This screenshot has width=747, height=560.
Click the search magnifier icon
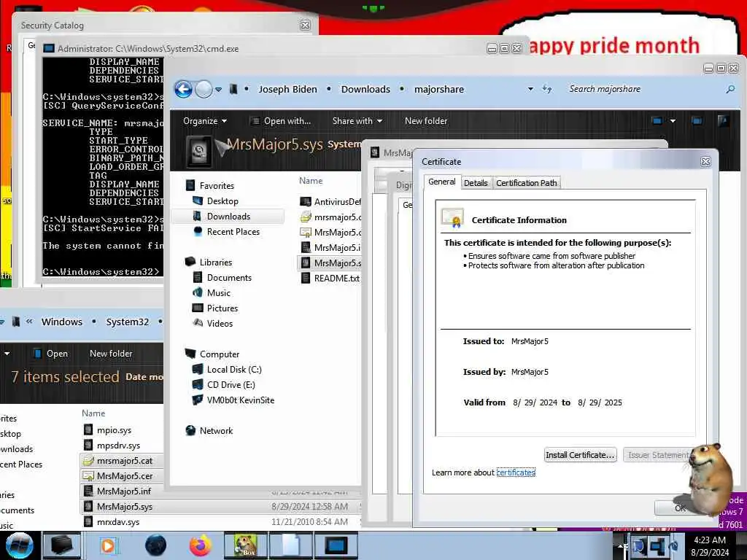point(730,89)
